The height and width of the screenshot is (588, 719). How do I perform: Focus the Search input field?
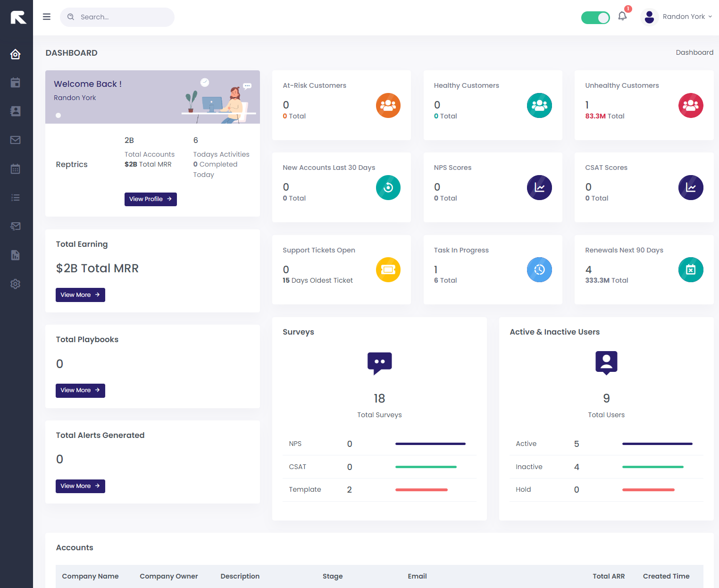117,17
